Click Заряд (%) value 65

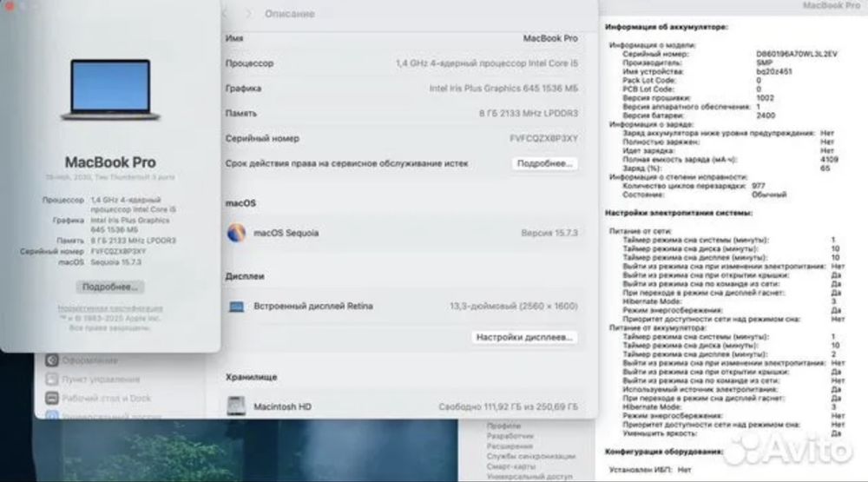tap(825, 168)
